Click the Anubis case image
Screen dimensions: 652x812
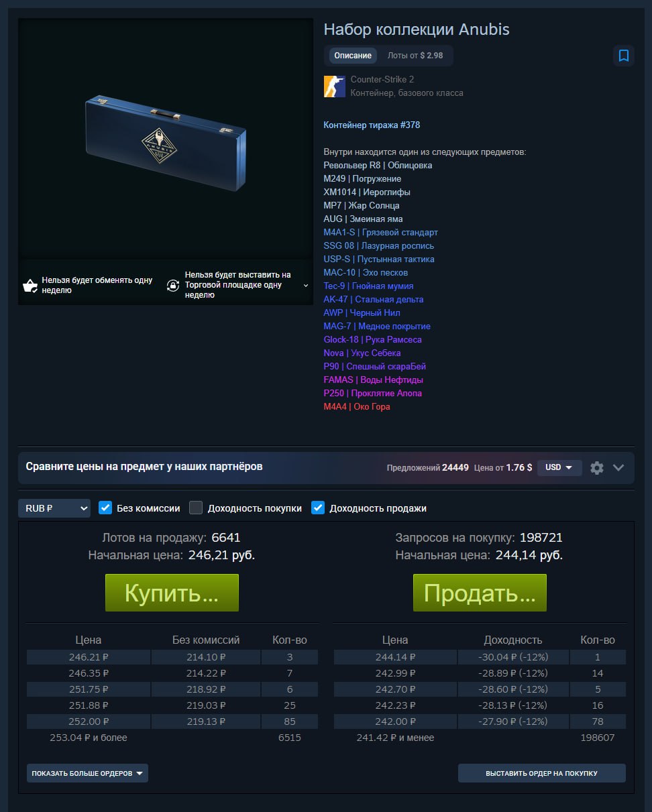pyautogui.click(x=166, y=143)
